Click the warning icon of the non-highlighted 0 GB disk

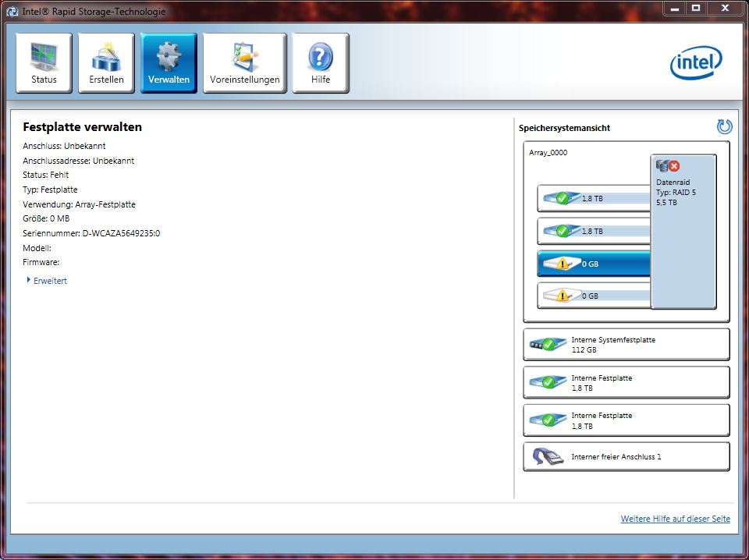563,296
